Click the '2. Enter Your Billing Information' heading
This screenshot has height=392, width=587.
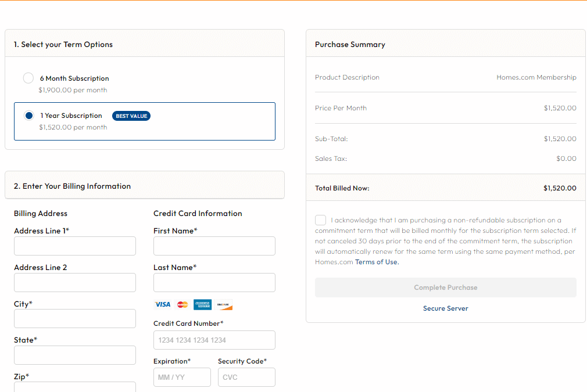pyautogui.click(x=72, y=186)
